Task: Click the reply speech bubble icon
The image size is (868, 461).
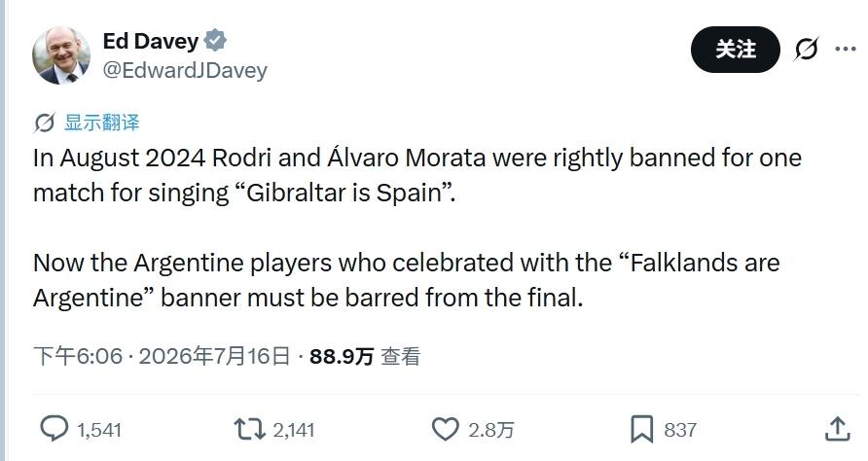Action: tap(54, 429)
